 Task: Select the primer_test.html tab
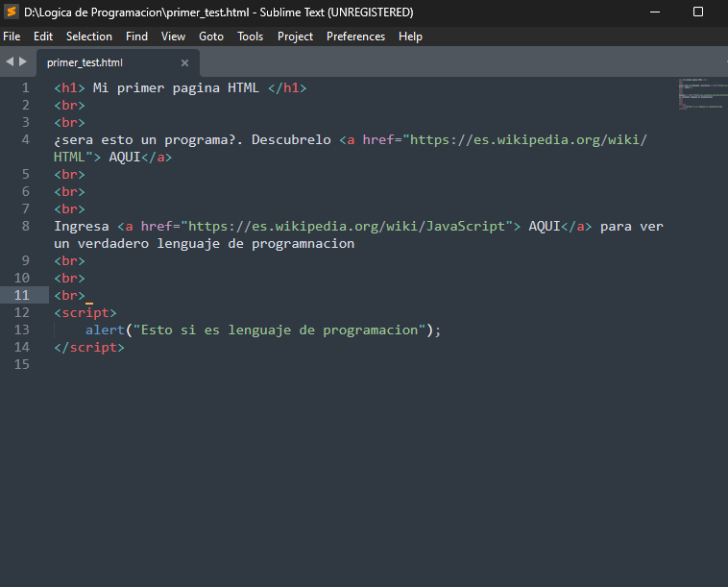point(85,62)
